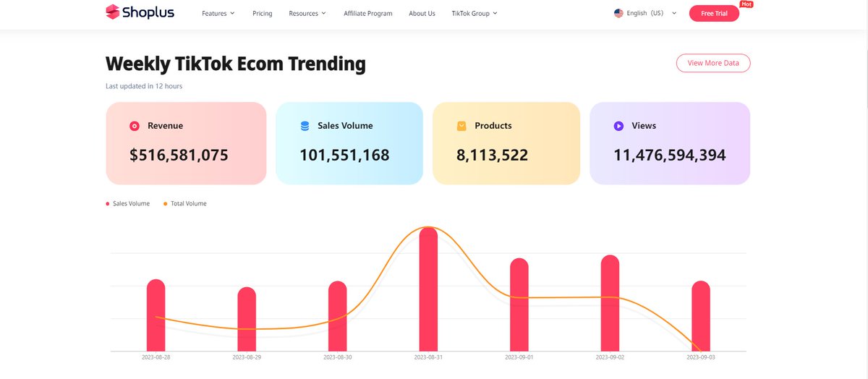Click the Products value 8,113,522

(493, 155)
